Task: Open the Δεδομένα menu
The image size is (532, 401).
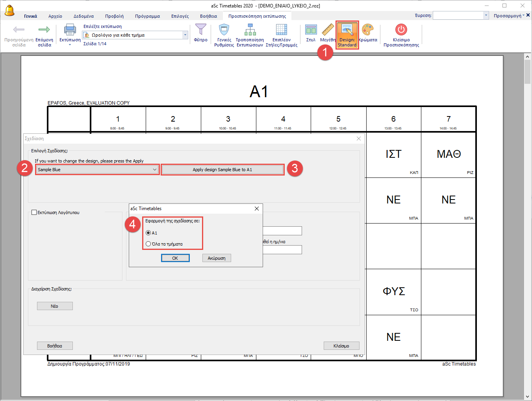Action: [x=83, y=16]
